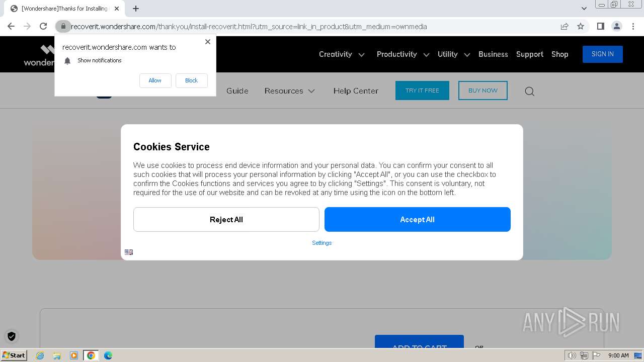The height and width of the screenshot is (362, 644).
Task: Close the notification permission popup
Action: tap(208, 42)
